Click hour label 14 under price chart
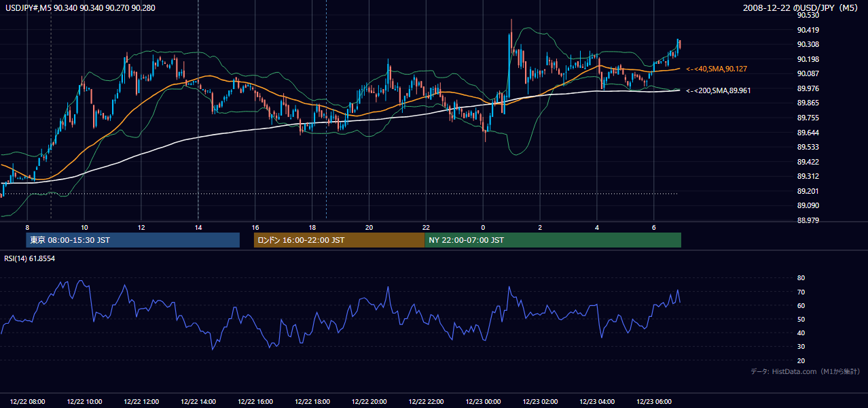868x408 pixels. point(198,227)
